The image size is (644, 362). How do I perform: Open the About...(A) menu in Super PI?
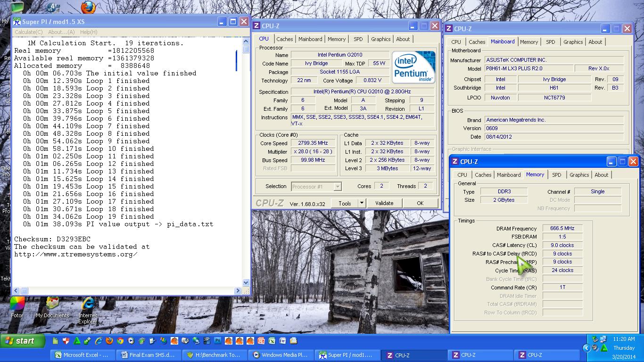click(x=61, y=32)
